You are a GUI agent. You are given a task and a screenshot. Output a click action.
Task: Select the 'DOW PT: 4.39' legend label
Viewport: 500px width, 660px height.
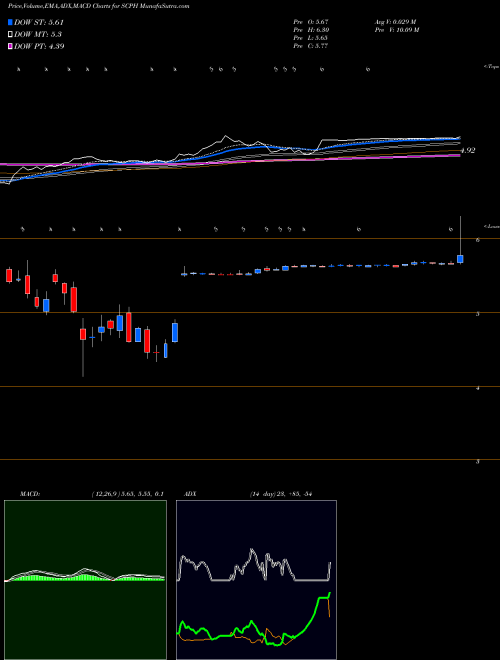39,46
